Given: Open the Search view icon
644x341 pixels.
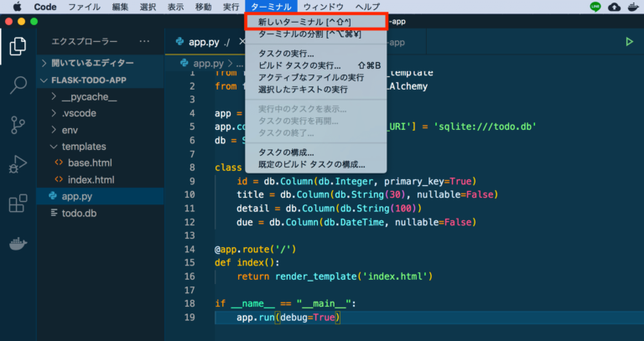Looking at the screenshot, I should tap(18, 85).
